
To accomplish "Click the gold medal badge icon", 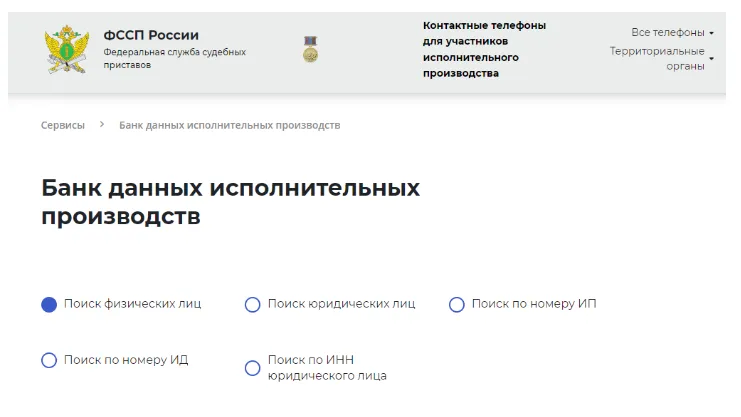I will (x=311, y=49).
